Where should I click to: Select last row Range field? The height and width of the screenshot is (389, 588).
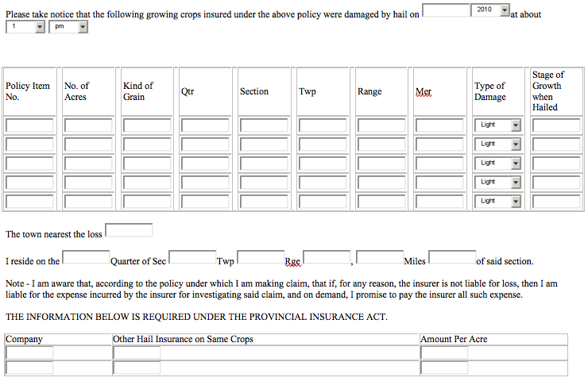(381, 202)
